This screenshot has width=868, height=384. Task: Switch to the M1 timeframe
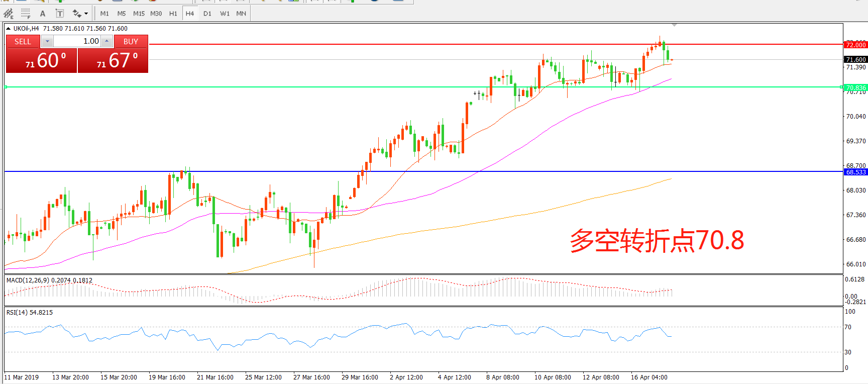click(104, 14)
